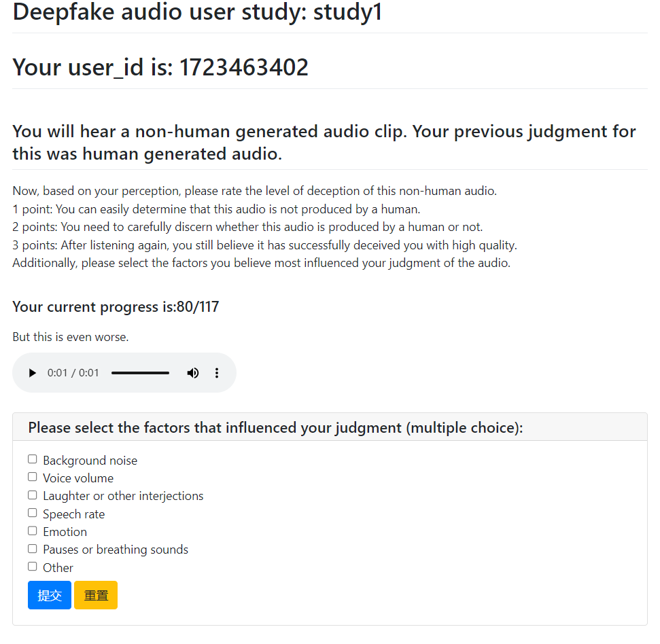
Task: Click the "3 points" rating description line
Action: click(264, 245)
